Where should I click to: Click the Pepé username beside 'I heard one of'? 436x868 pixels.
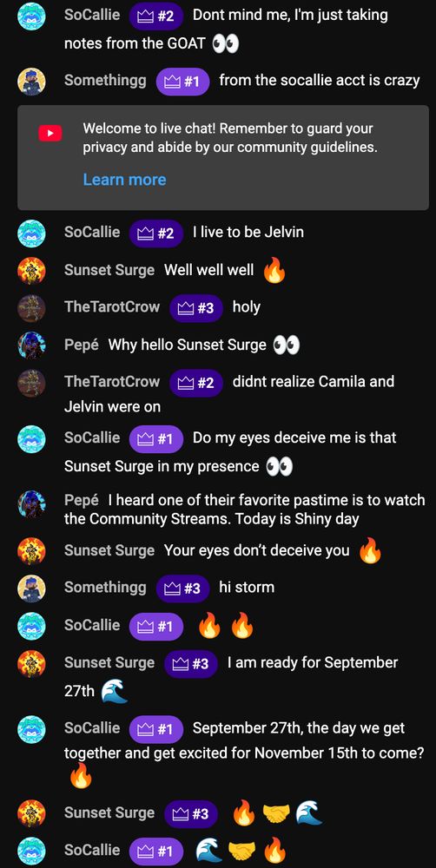(x=82, y=500)
